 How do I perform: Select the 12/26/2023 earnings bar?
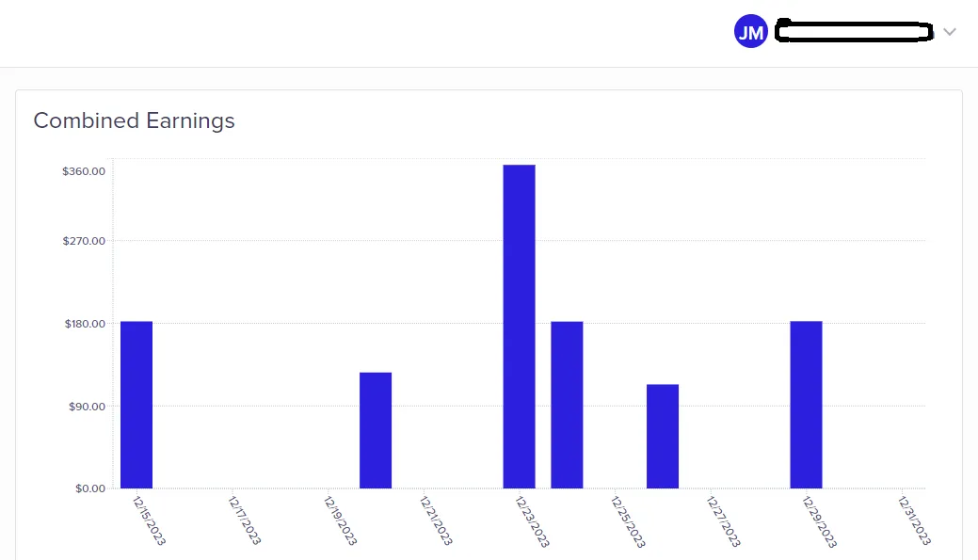663,436
